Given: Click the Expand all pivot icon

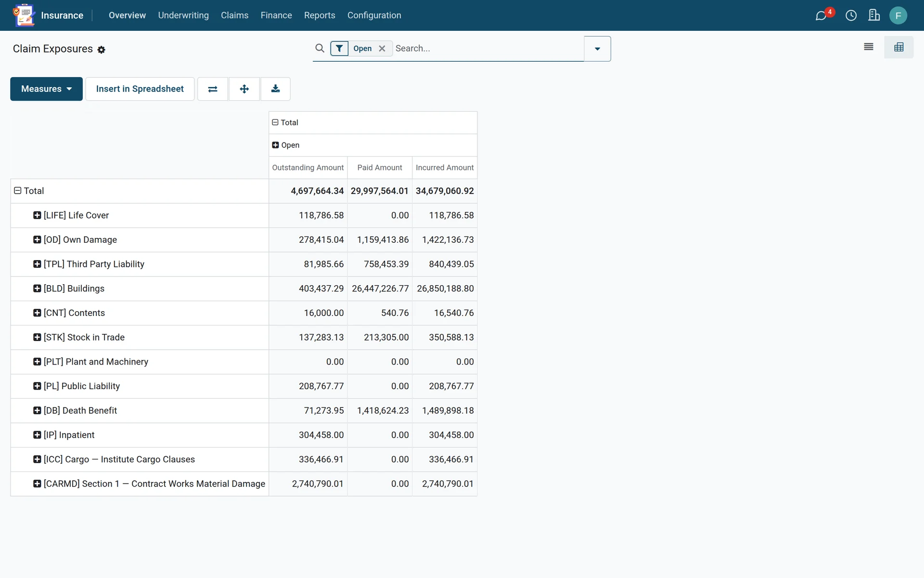Looking at the screenshot, I should coord(244,89).
